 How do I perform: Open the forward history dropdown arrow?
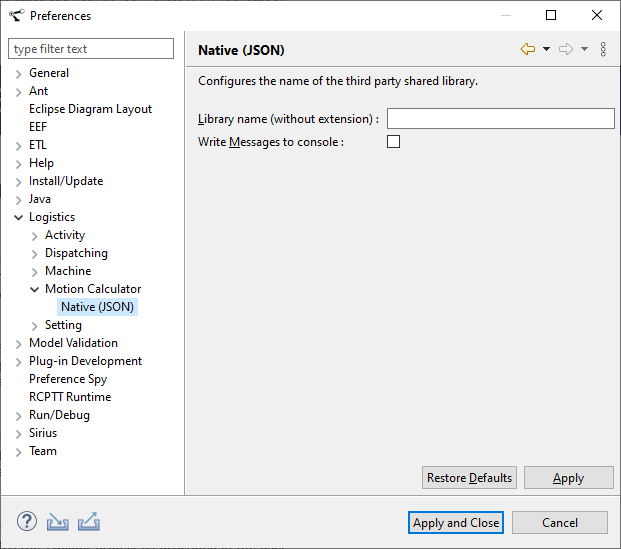(x=584, y=49)
